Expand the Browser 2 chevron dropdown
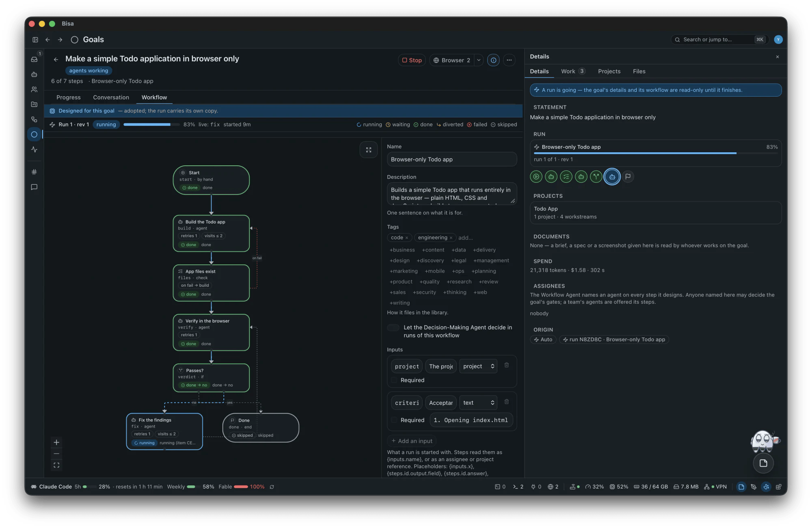Viewport: 812px width, 528px height. point(479,60)
